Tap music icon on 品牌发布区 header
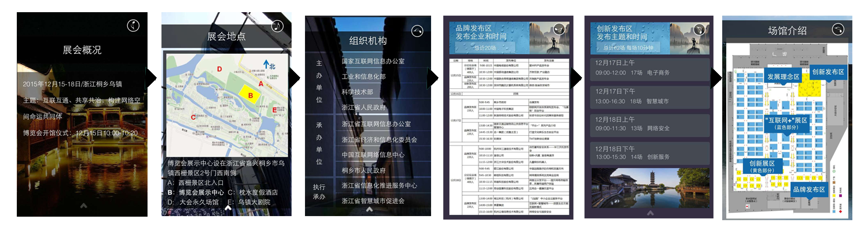The height and width of the screenshot is (230, 868). (x=559, y=29)
